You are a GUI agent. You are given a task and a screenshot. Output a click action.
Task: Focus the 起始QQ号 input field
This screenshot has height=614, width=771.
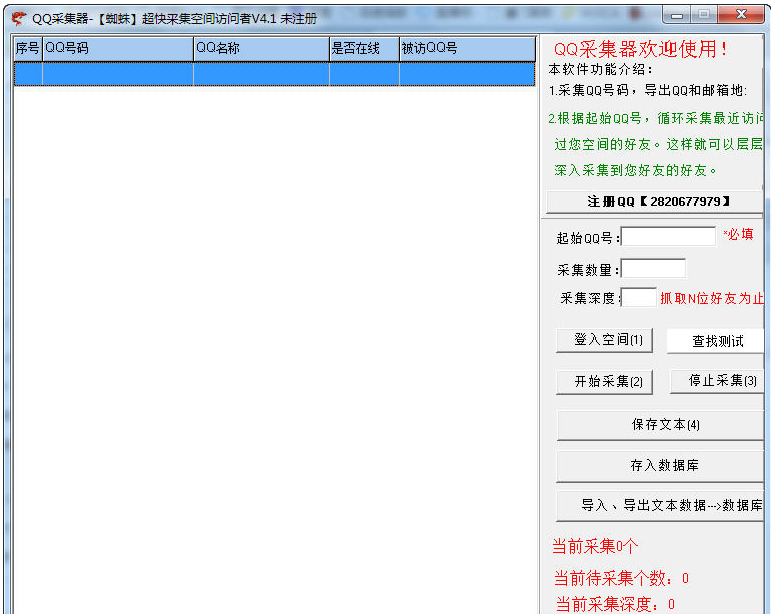[668, 236]
